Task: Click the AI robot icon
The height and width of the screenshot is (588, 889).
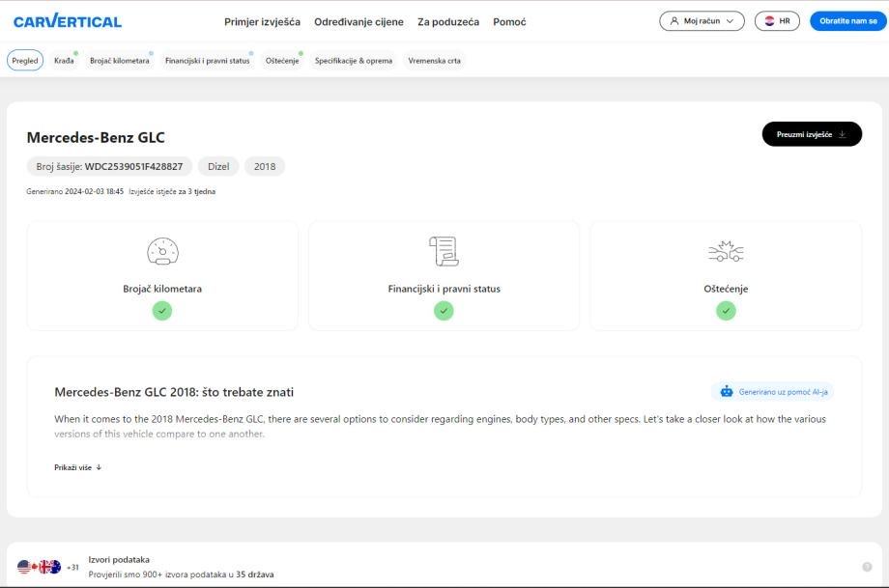Action: click(727, 391)
